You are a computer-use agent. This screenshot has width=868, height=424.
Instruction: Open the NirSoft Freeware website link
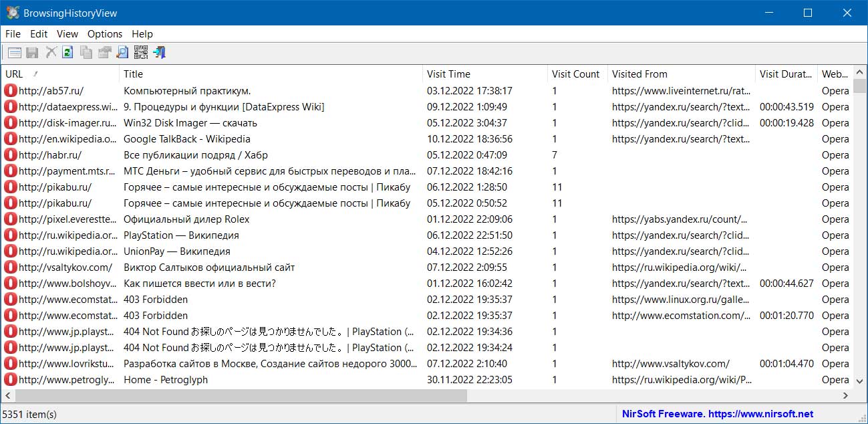[718, 414]
